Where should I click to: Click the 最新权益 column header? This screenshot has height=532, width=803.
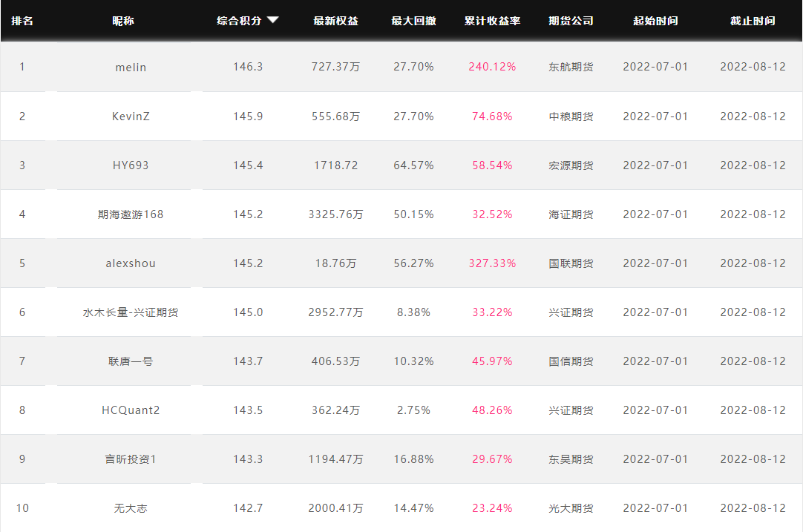point(336,21)
